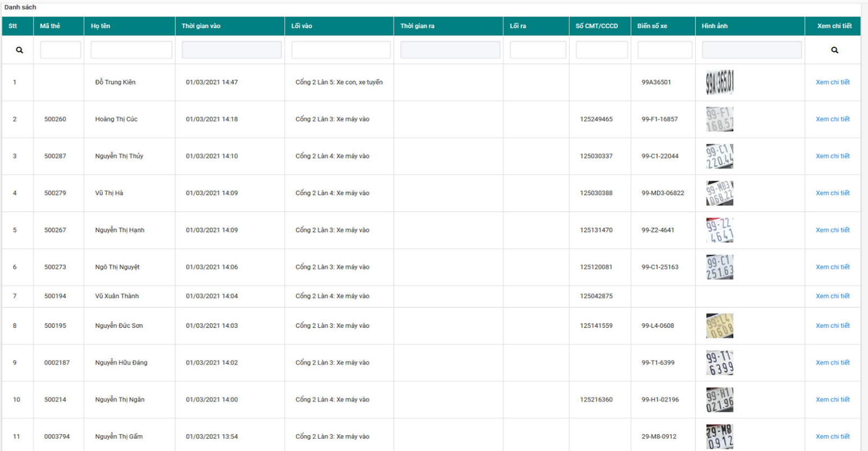Open plate image for 29-M8-0912
This screenshot has height=451, width=868.
tap(720, 436)
